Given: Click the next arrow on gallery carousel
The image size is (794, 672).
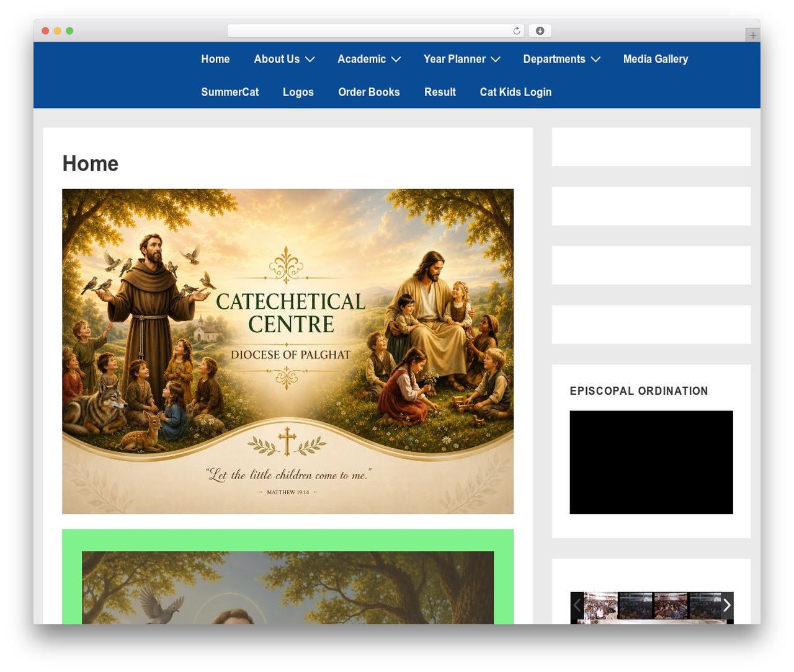Looking at the screenshot, I should 726,606.
